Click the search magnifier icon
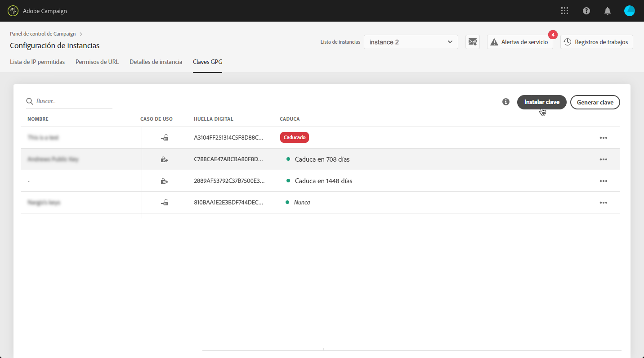The height and width of the screenshot is (358, 644). point(30,101)
